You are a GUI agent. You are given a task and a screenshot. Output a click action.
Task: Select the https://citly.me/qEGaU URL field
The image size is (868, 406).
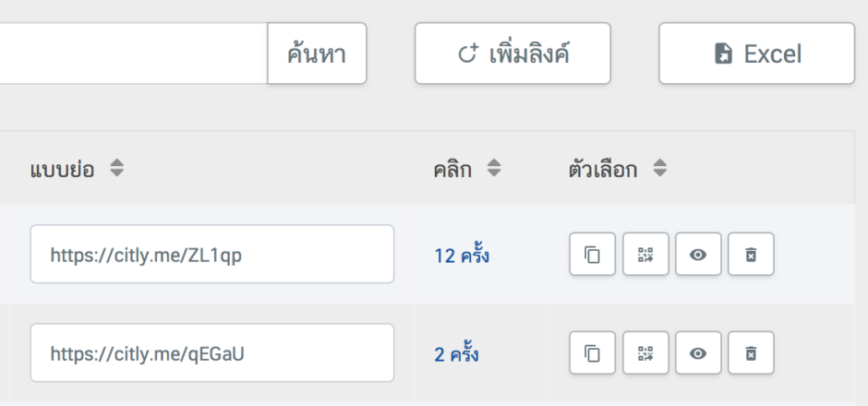coord(211,352)
